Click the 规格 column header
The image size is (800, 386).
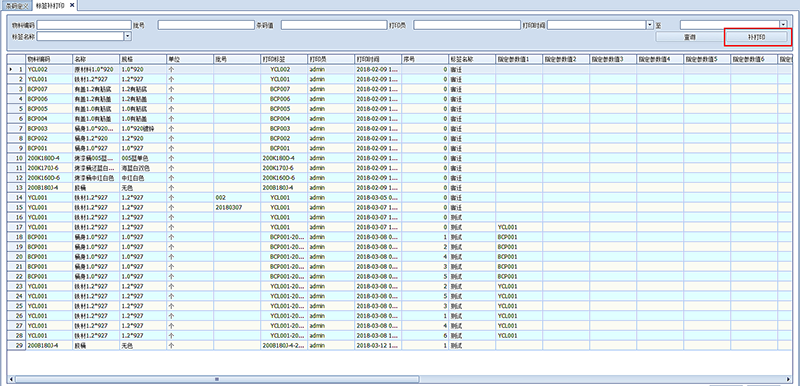click(143, 59)
